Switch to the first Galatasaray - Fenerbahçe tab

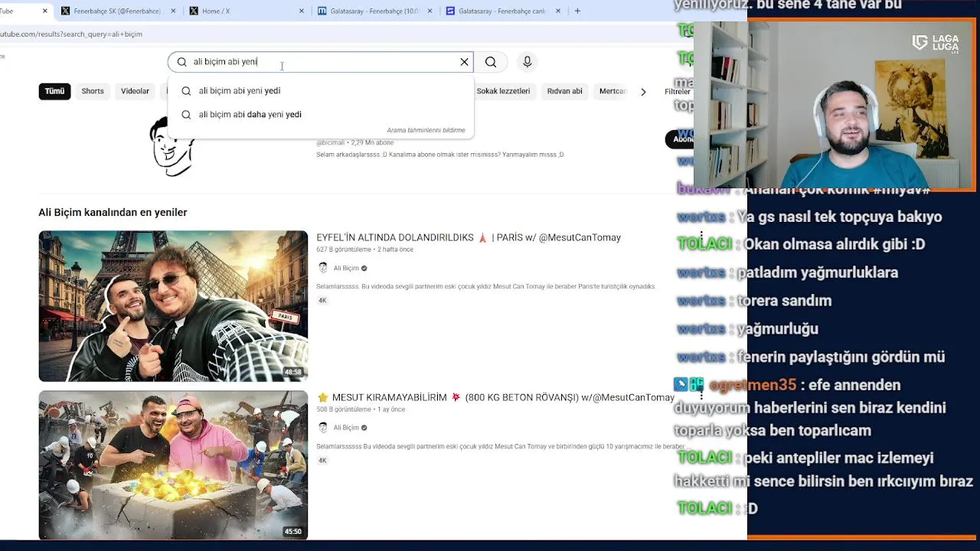373,11
